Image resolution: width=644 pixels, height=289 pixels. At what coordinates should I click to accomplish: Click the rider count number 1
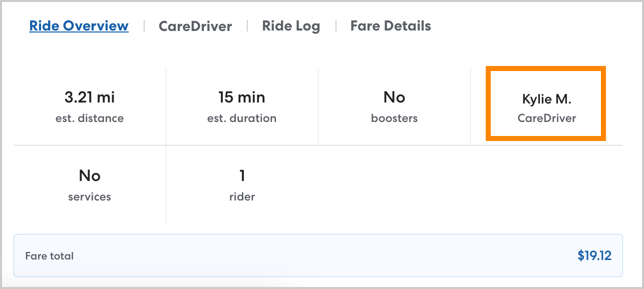click(242, 175)
